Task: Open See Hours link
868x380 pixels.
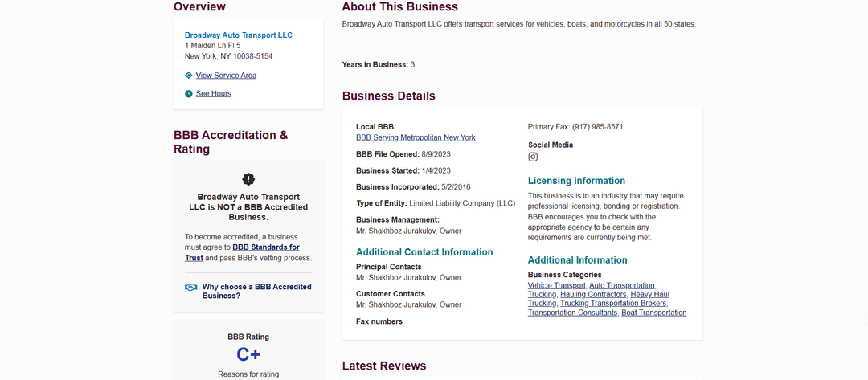Action: pos(214,94)
